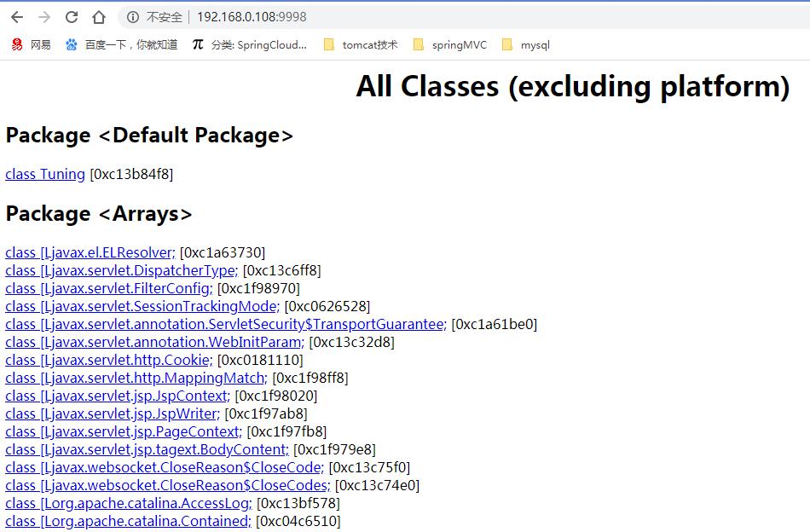This screenshot has height=532, width=810.
Task: Open class [Ljavax.servlet.FilterConfig; link
Action: [109, 289]
